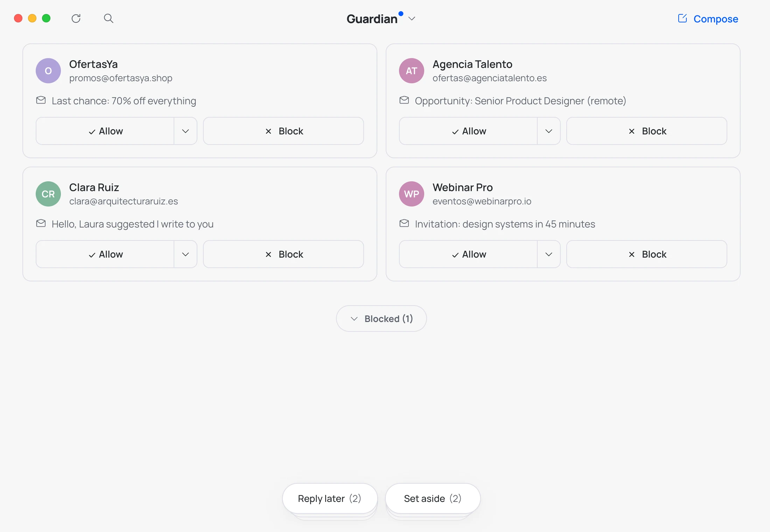Open the Guardian view dropdown chevron
This screenshot has height=532, width=770.
pos(412,19)
